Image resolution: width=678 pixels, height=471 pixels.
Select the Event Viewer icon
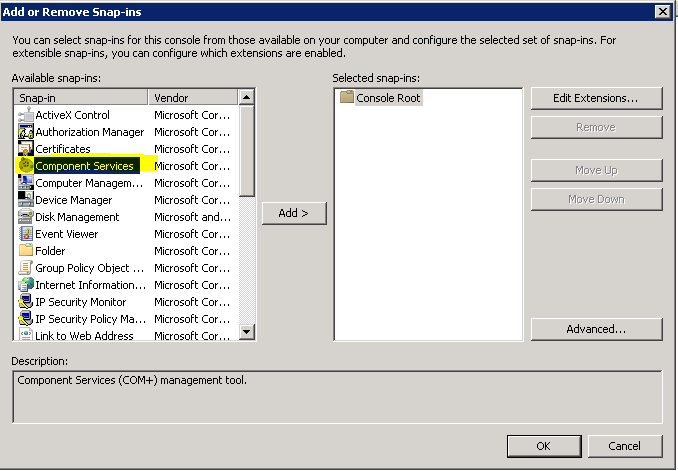[26, 234]
